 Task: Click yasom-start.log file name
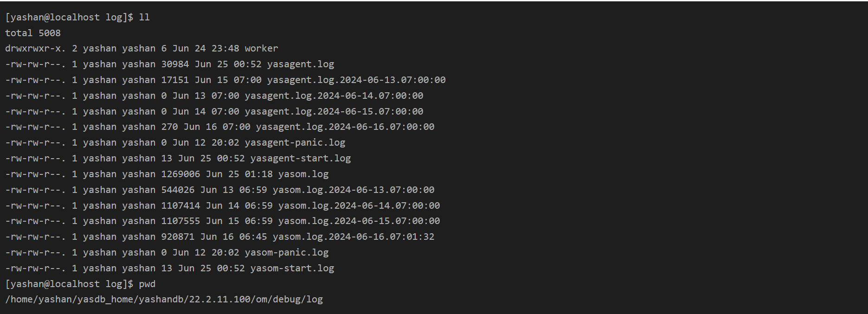coord(292,269)
